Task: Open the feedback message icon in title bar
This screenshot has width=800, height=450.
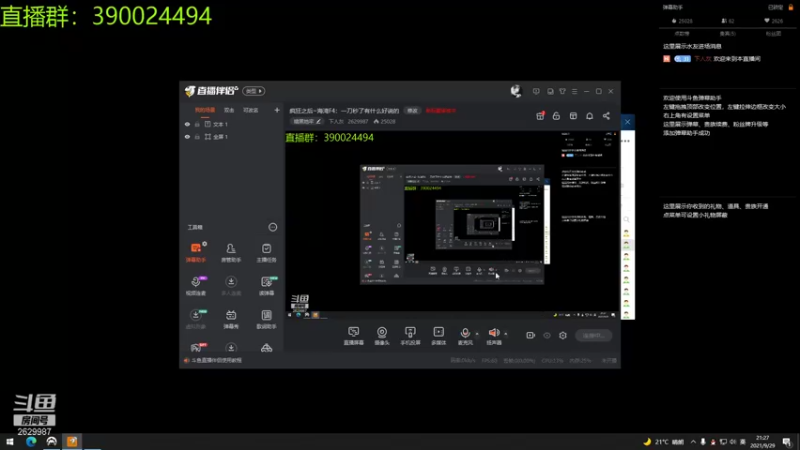Action: pos(536,91)
